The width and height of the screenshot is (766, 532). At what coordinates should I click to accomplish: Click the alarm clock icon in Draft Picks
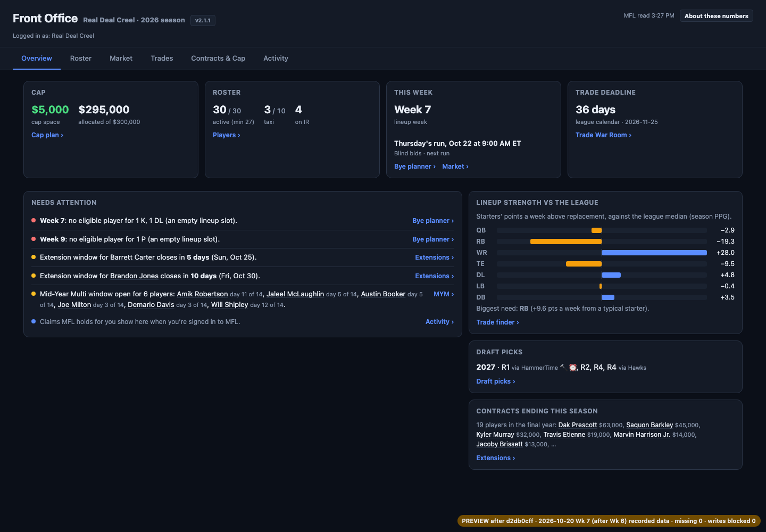pos(573,368)
